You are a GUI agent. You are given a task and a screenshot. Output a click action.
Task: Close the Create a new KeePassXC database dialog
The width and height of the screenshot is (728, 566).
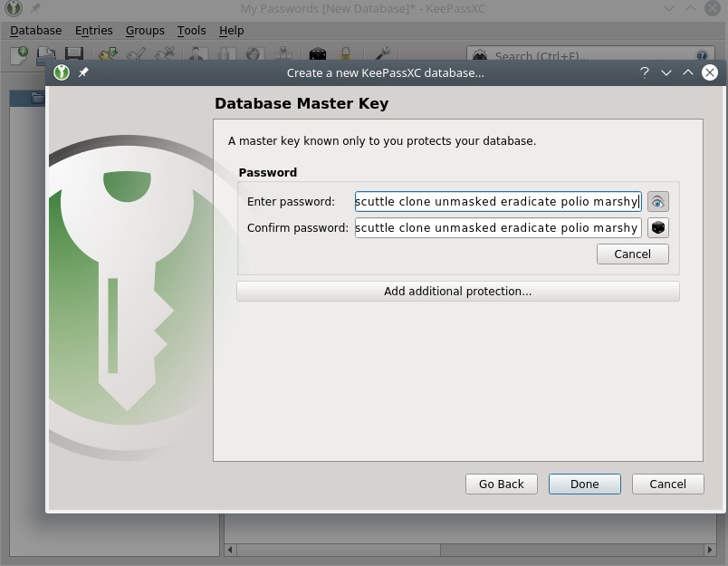pos(709,72)
